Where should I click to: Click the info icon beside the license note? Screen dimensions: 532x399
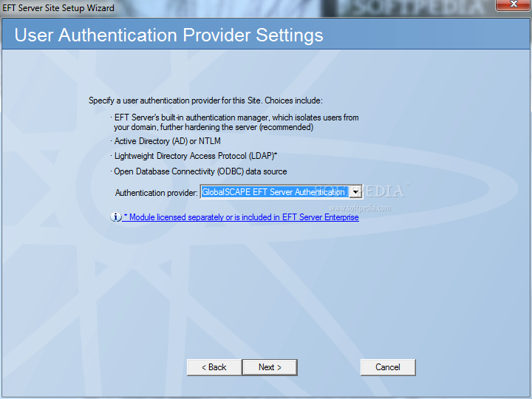pyautogui.click(x=116, y=216)
